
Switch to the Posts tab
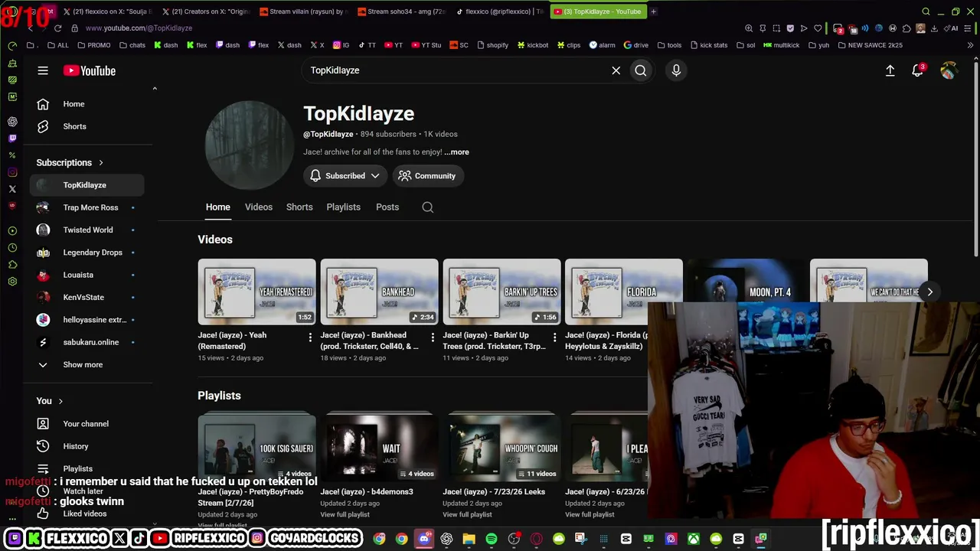(x=387, y=207)
